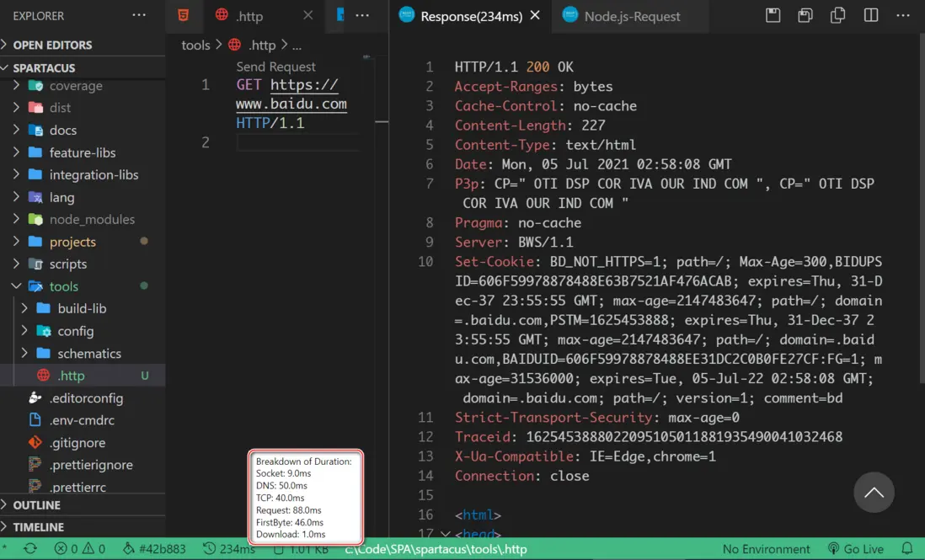Open the scripts folder
The height and width of the screenshot is (560, 925).
tap(83, 264)
